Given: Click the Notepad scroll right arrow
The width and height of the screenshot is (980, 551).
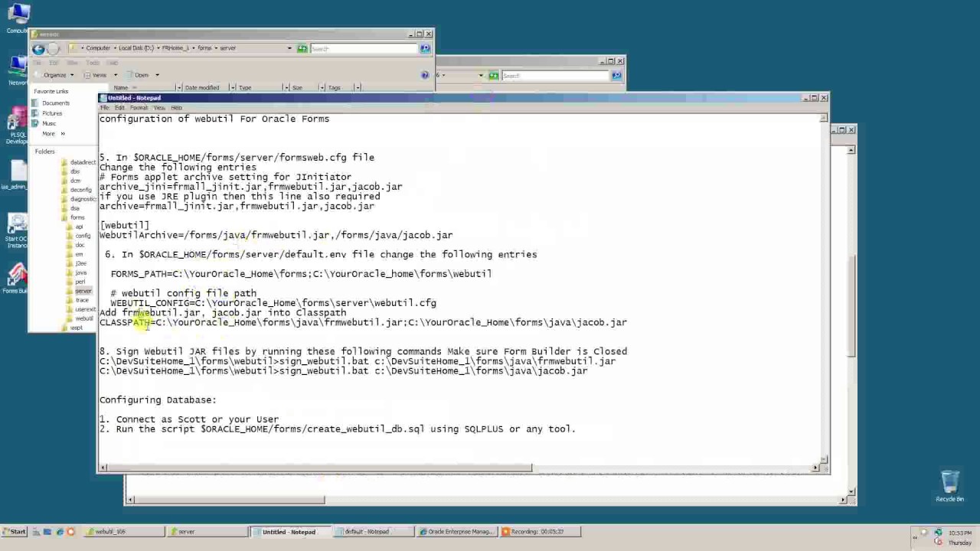Looking at the screenshot, I should (815, 467).
